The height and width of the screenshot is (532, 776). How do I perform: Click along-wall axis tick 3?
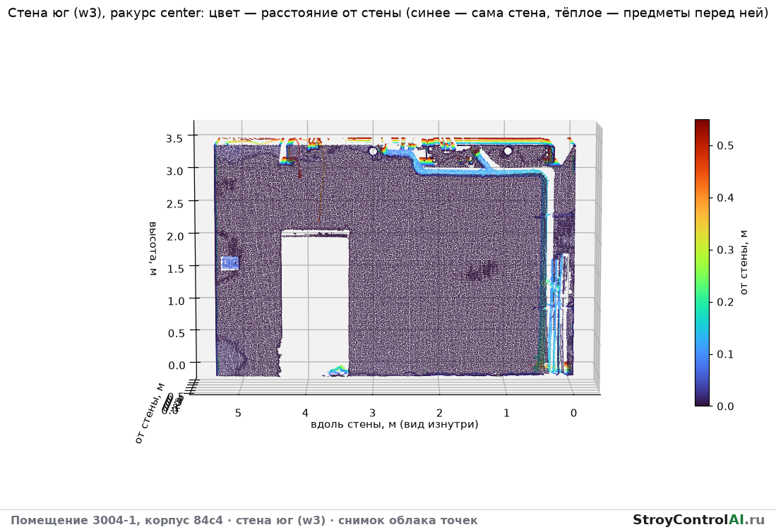(x=372, y=413)
